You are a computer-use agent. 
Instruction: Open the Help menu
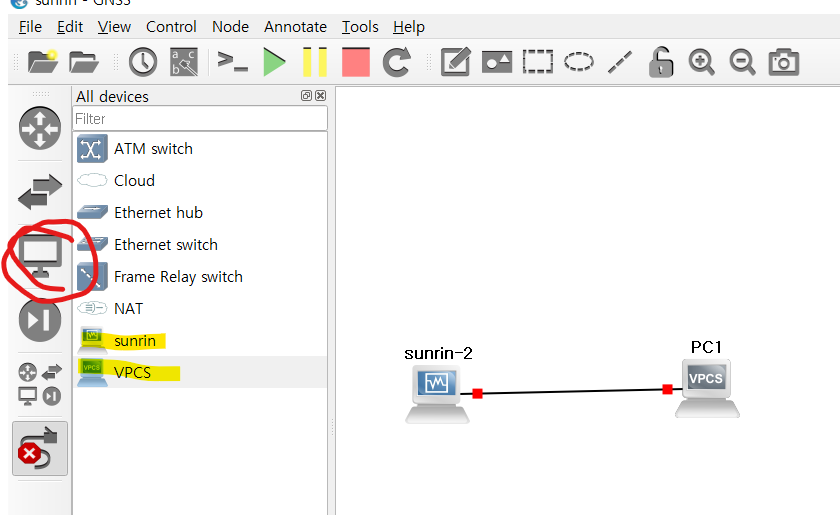coord(409,27)
